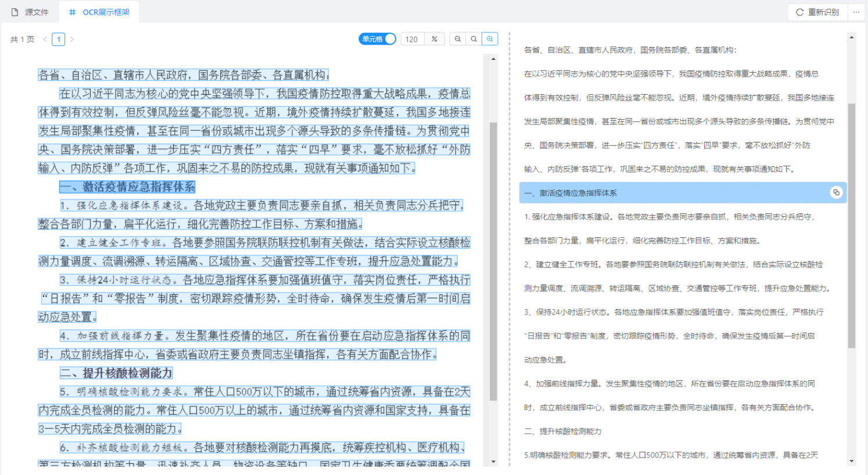Viewport: 868px width, 475px height.
Task: Select document line starting 3. 保持24小时运行状态
Action: pos(265,280)
